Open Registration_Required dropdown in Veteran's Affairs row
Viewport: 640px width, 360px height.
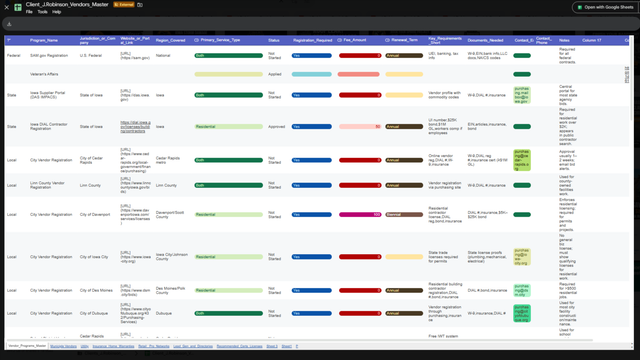pos(311,74)
